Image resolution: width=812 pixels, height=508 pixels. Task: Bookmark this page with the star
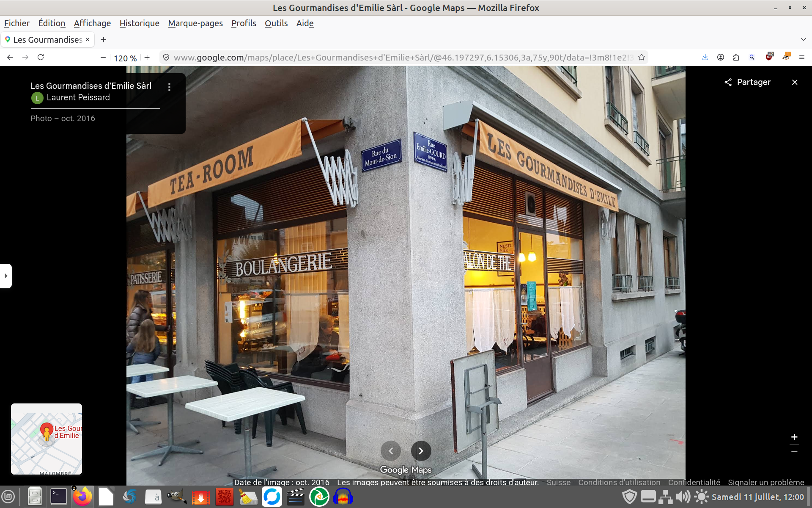pyautogui.click(x=642, y=57)
